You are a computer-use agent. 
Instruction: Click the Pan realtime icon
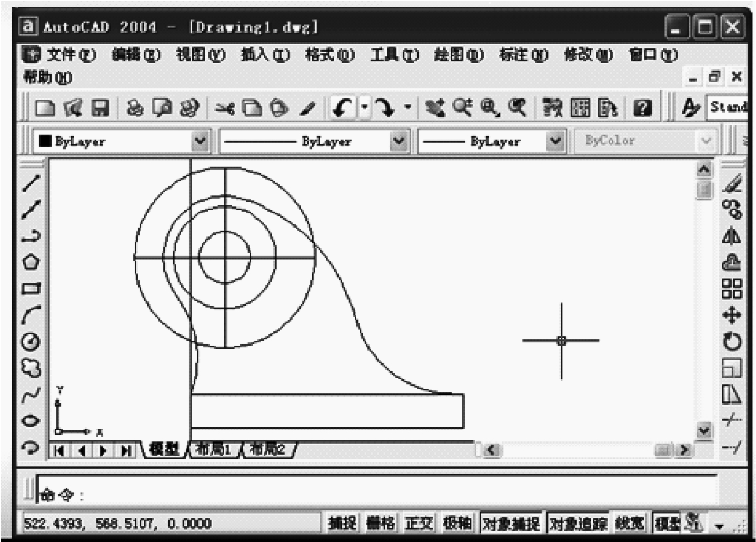pyautogui.click(x=435, y=108)
